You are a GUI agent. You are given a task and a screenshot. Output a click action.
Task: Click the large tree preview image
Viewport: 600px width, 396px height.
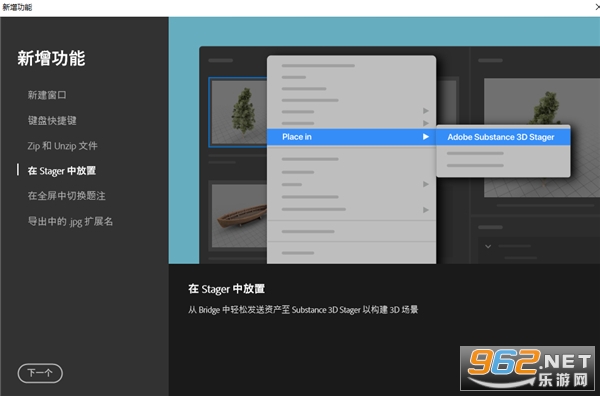(541, 138)
